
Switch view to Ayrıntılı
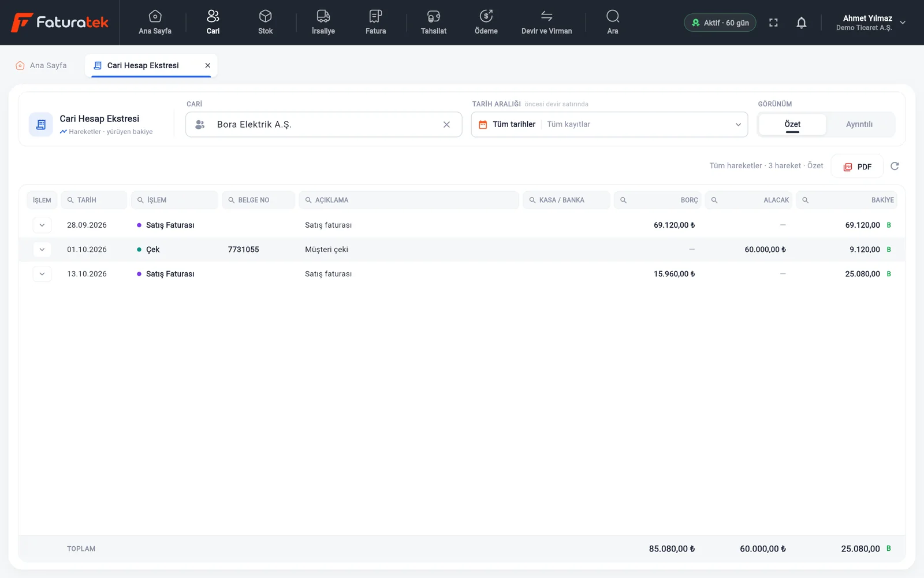[859, 124]
